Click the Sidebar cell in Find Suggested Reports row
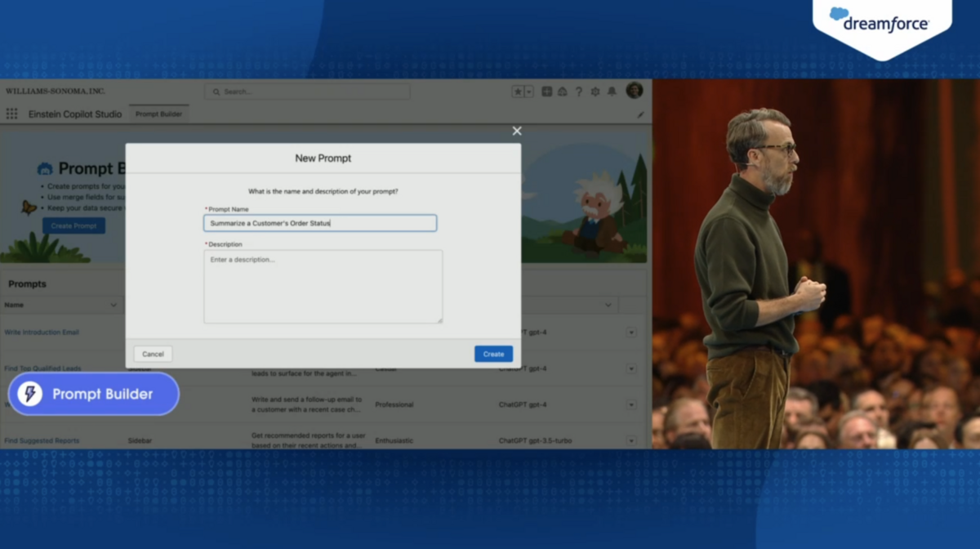This screenshot has width=980, height=549. coord(140,440)
